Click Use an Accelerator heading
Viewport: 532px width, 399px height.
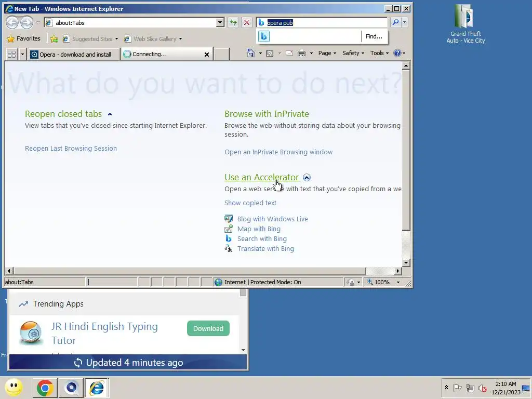(x=261, y=177)
